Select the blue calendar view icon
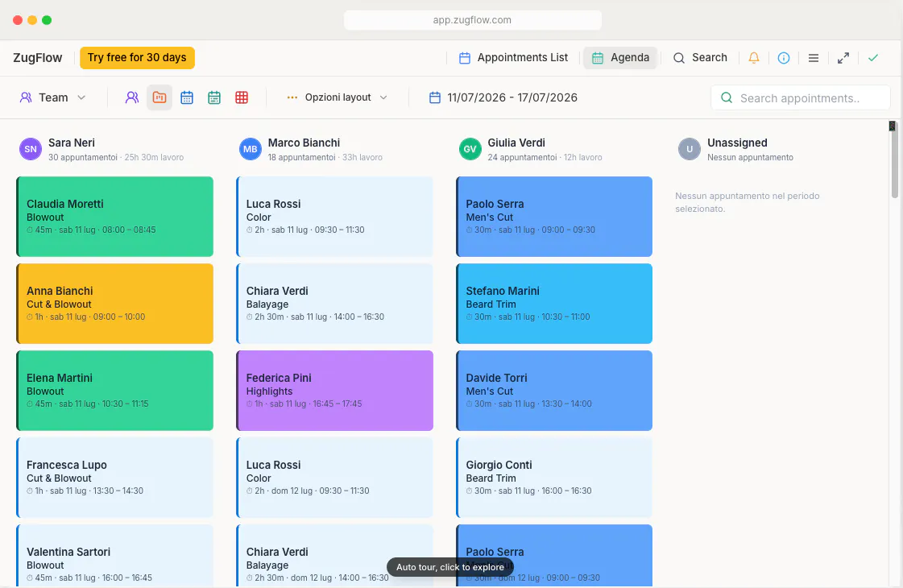903x588 pixels. pyautogui.click(x=187, y=97)
